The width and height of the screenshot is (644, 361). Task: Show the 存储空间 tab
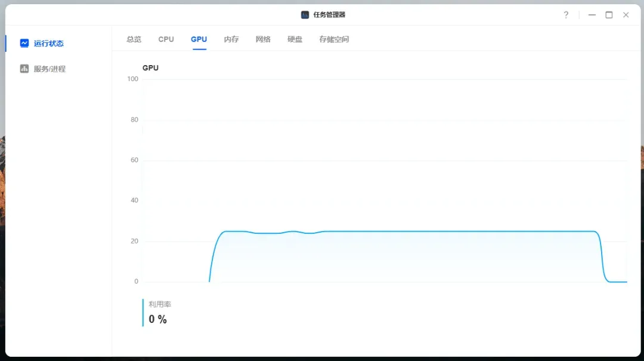click(334, 39)
